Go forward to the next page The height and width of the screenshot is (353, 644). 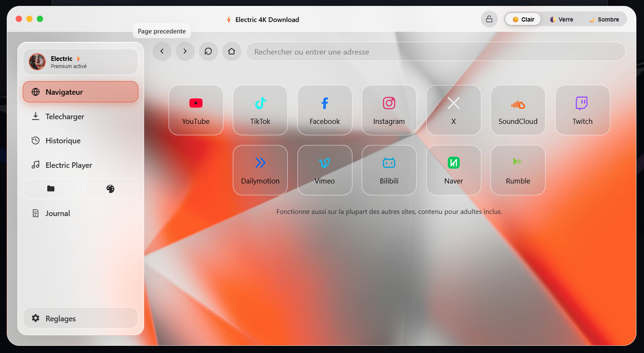185,51
